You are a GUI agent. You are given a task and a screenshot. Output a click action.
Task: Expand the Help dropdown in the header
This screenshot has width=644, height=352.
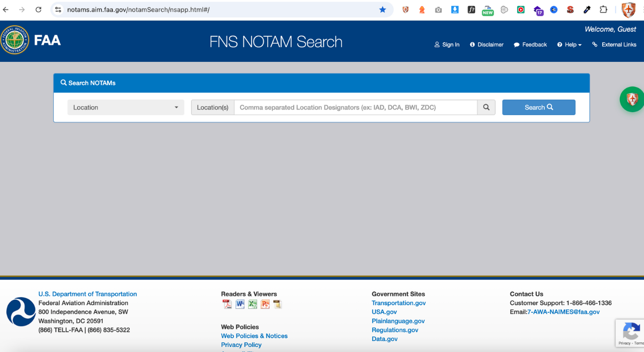(569, 45)
